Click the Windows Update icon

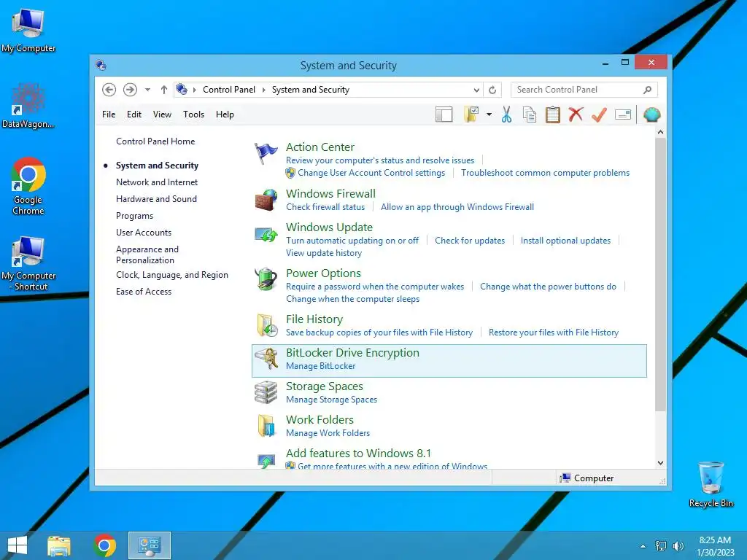(x=266, y=234)
